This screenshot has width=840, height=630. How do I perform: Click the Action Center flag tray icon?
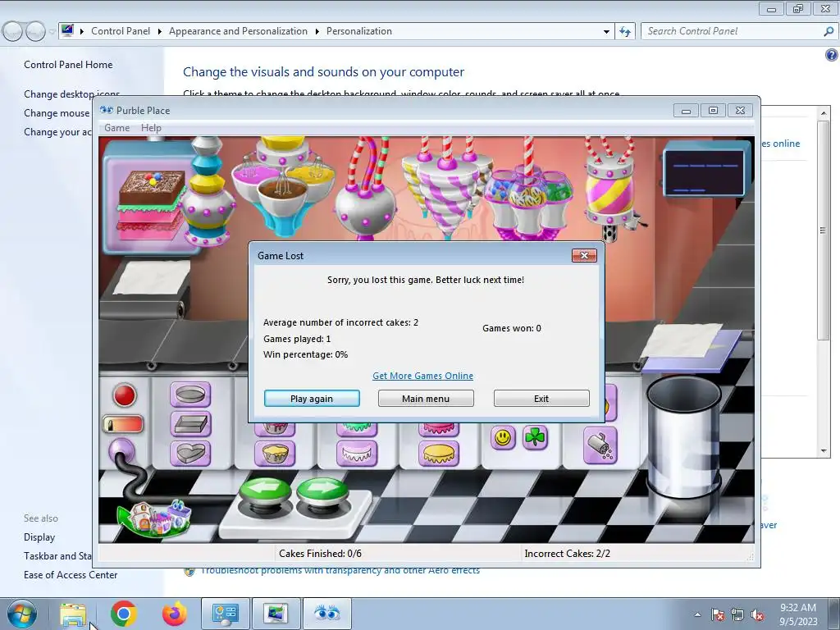(718, 615)
